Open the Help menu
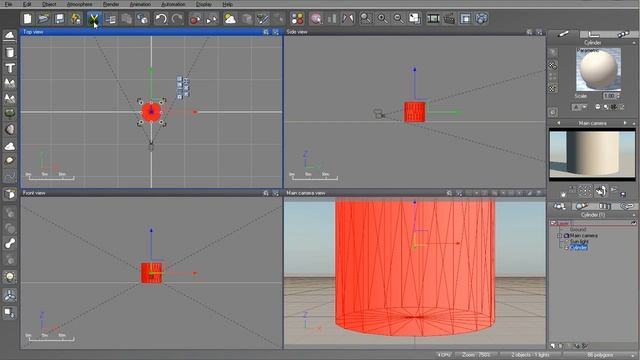640x360 pixels. (x=227, y=4)
